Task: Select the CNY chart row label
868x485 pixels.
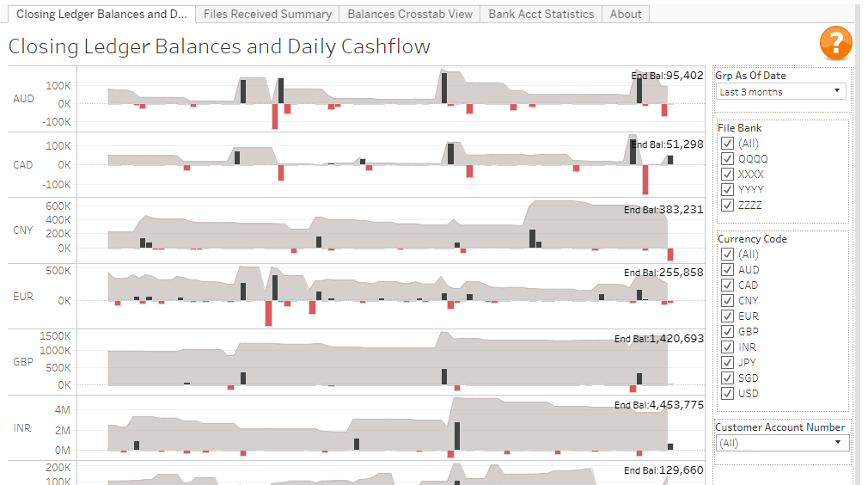Action: click(x=23, y=230)
